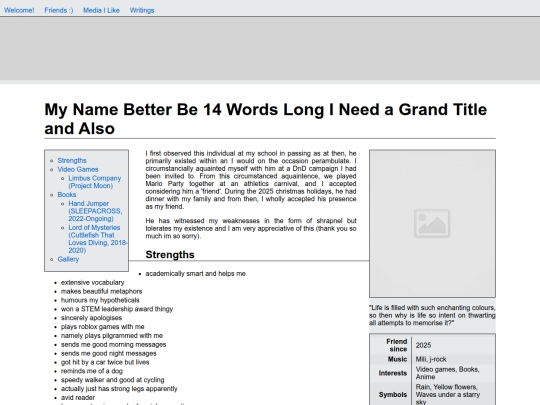Screen dimensions: 540x405
Task: Click the Strengths section heading
Action: tap(170, 255)
